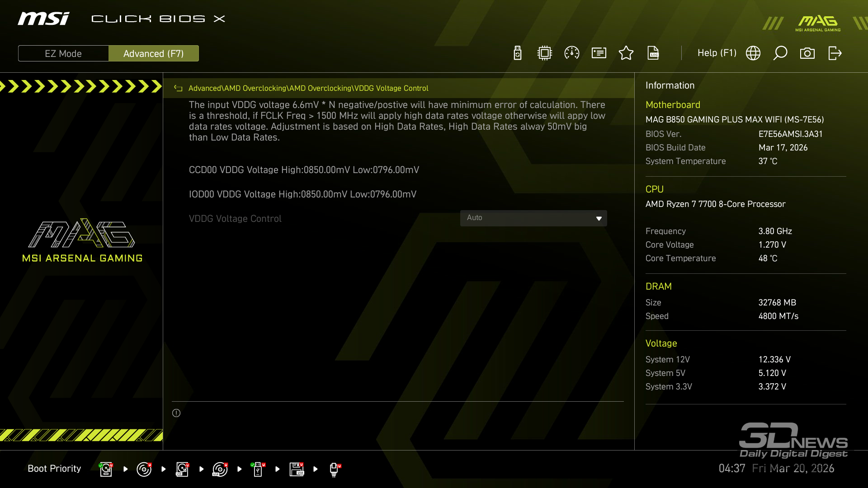Open search with magnifier icon

click(x=780, y=53)
